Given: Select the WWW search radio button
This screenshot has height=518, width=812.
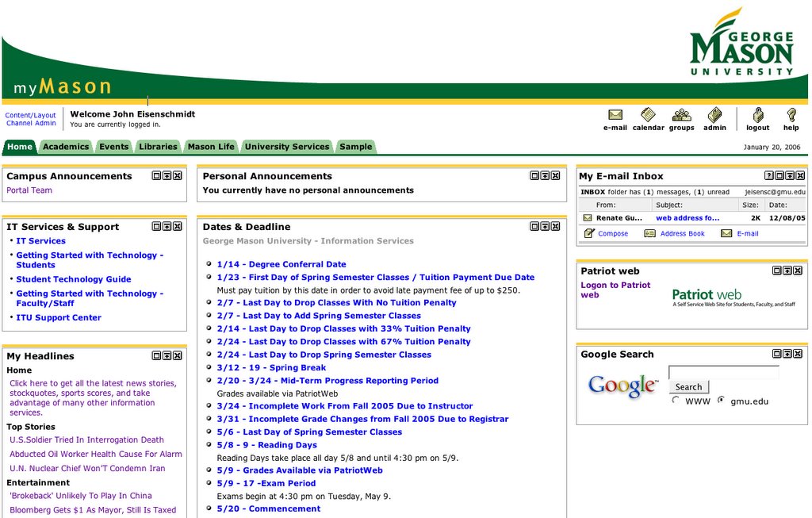Looking at the screenshot, I should click(x=676, y=400).
